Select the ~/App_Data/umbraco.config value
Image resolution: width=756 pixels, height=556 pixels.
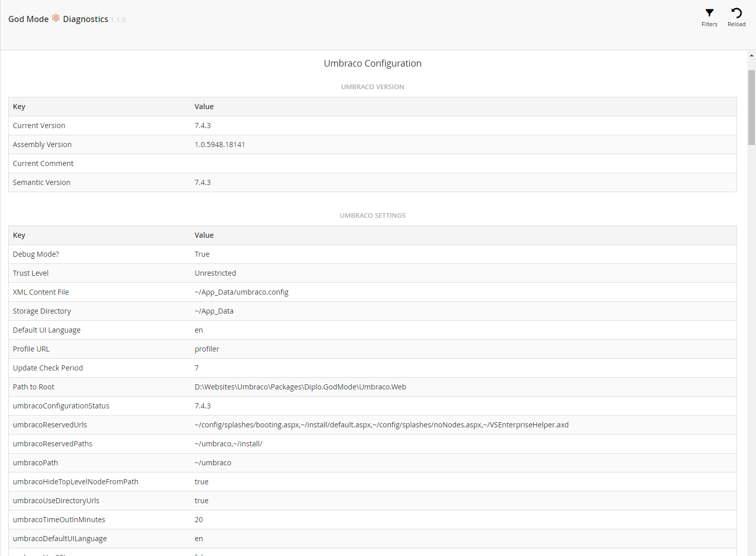click(x=241, y=292)
